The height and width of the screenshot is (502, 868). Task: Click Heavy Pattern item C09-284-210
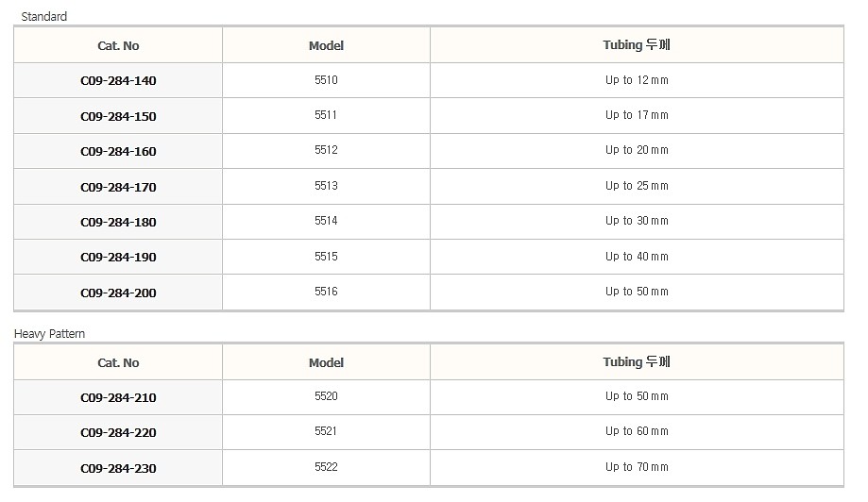(x=118, y=397)
